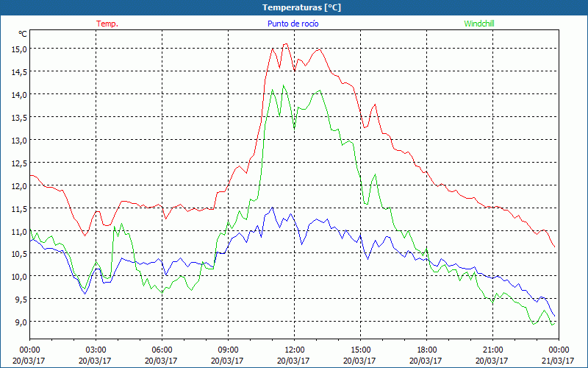Click the 15:00 time axis label
Screen dimensions: 588x368
pyautogui.click(x=360, y=350)
